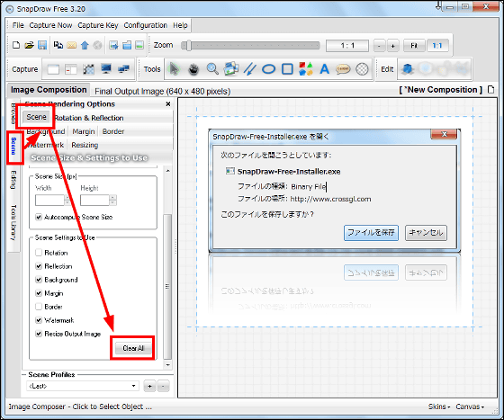
Task: Select the rectangle drawing tool
Action: (x=287, y=69)
